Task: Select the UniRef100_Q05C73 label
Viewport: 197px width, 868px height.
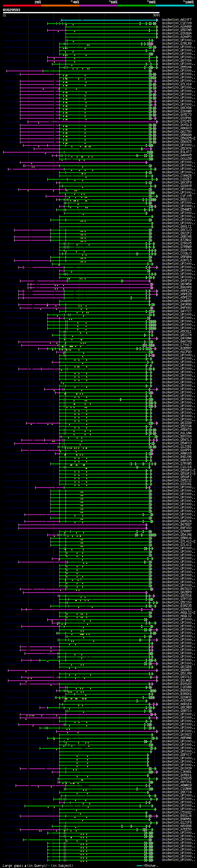Action: click(177, 115)
